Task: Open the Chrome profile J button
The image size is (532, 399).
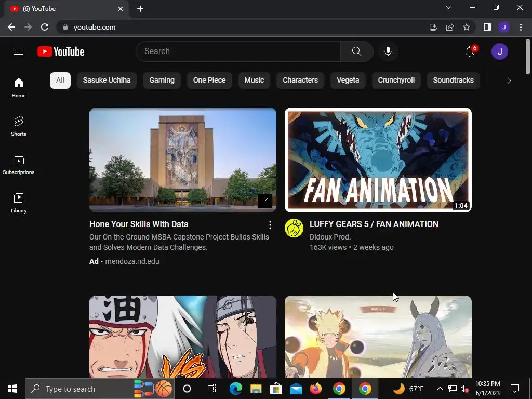Action: 504,27
